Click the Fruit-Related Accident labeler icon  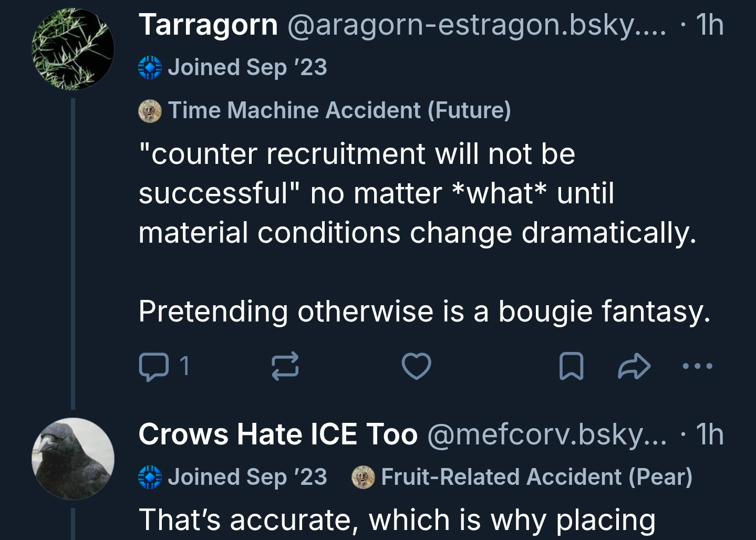click(363, 477)
